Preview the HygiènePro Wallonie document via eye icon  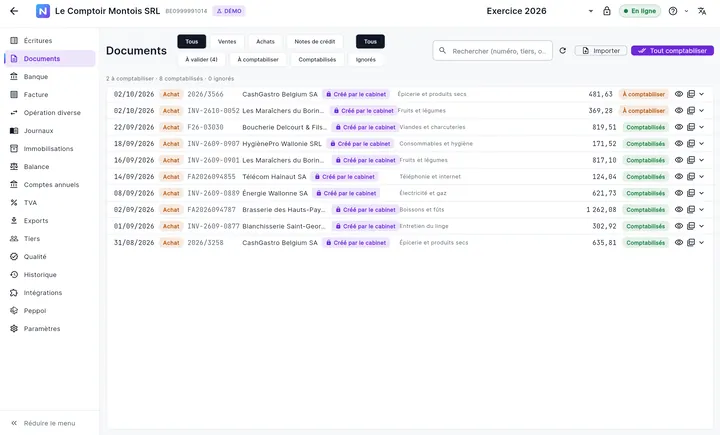click(x=679, y=144)
